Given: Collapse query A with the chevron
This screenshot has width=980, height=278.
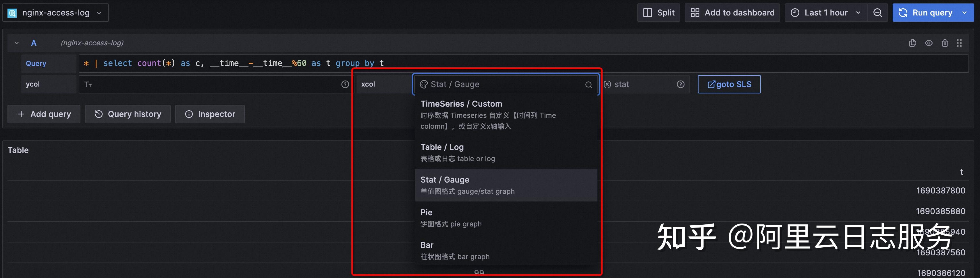Looking at the screenshot, I should (x=16, y=43).
